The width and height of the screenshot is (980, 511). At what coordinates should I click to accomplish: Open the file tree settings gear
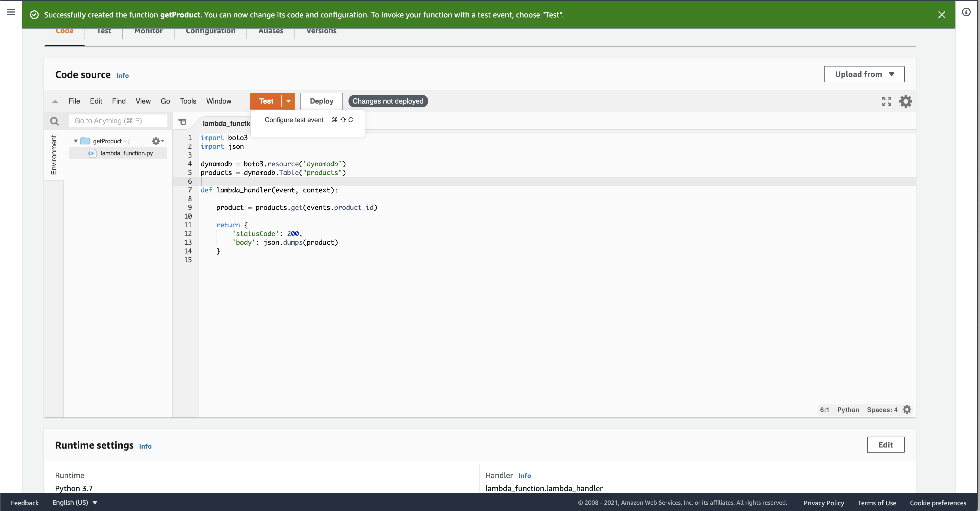157,141
